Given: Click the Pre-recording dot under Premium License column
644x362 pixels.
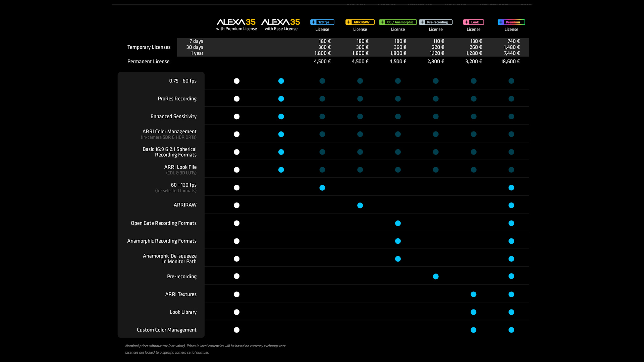Looking at the screenshot, I should 511,276.
